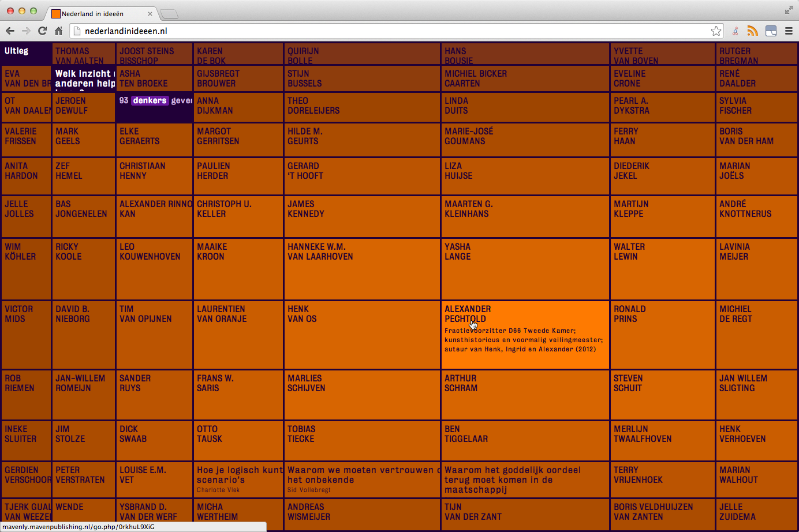
Task: Open the Uitleg link in the top-left tile
Action: (16, 51)
